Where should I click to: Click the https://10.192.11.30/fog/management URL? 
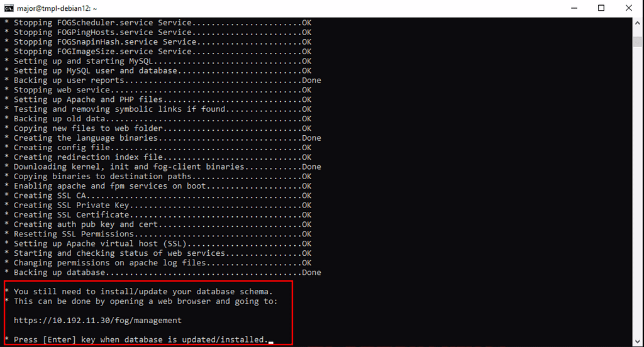[97, 321]
